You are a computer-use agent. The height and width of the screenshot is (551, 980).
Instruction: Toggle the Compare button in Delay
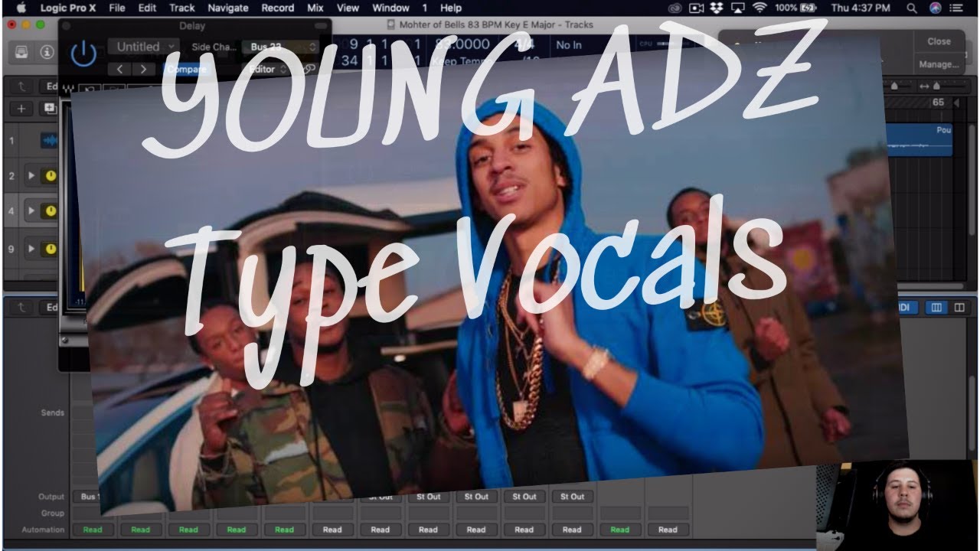tap(186, 69)
